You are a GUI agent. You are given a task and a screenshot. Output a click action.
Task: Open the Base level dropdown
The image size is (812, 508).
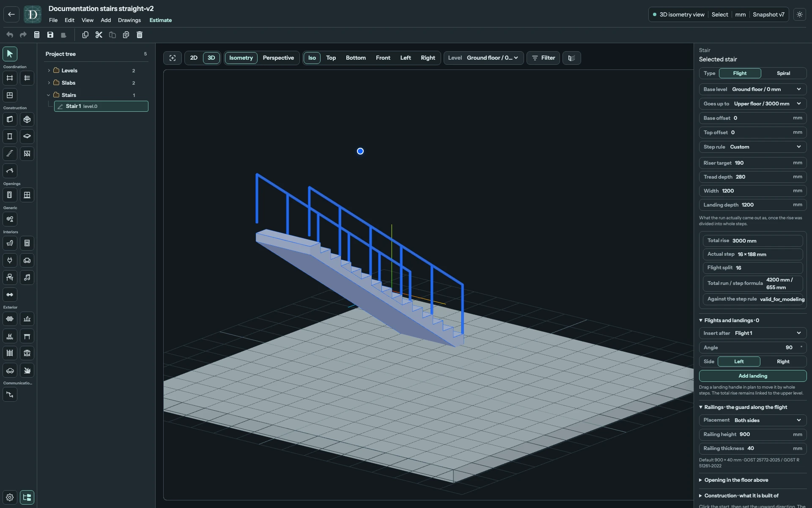click(x=753, y=89)
